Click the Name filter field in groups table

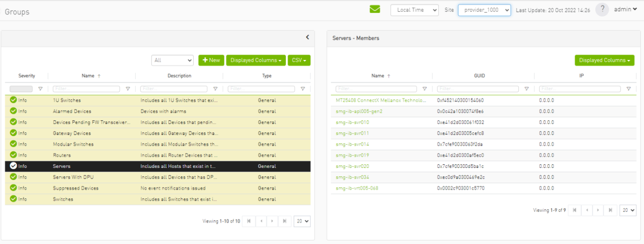pyautogui.click(x=86, y=89)
